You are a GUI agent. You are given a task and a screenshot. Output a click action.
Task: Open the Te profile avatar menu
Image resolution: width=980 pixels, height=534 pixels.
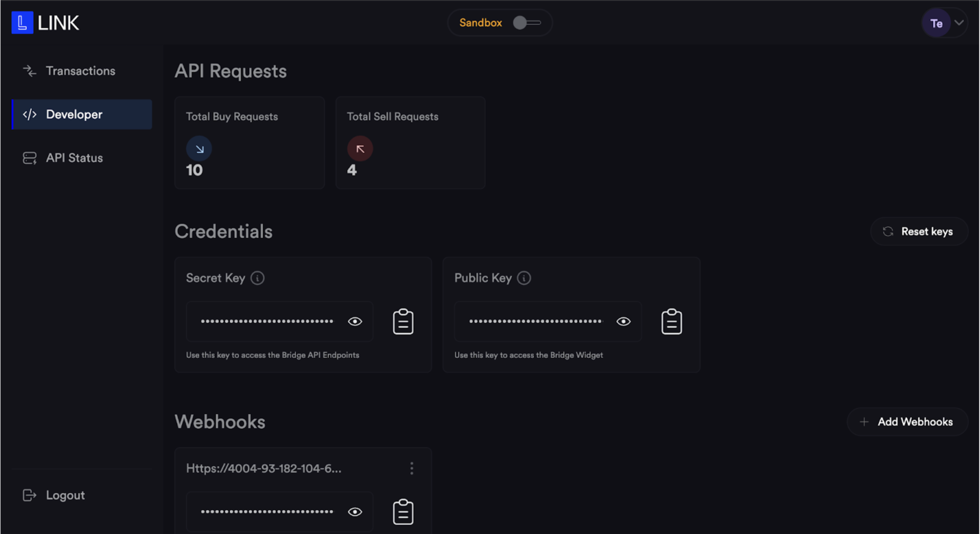coord(936,24)
